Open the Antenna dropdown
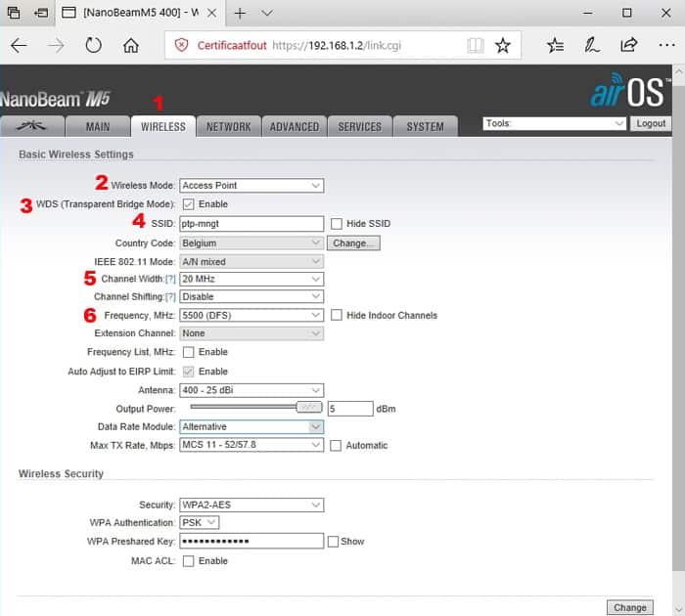The height and width of the screenshot is (616, 685). [x=251, y=390]
